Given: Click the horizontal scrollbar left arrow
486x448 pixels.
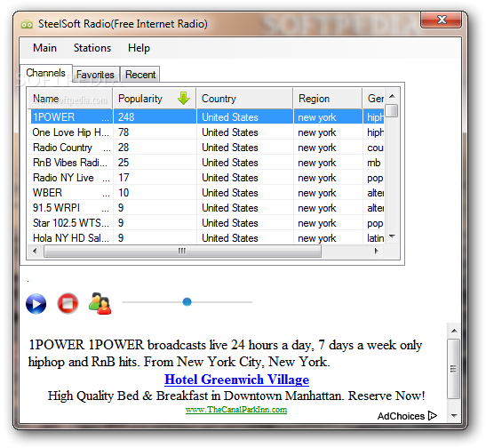Looking at the screenshot, I should coord(35,251).
